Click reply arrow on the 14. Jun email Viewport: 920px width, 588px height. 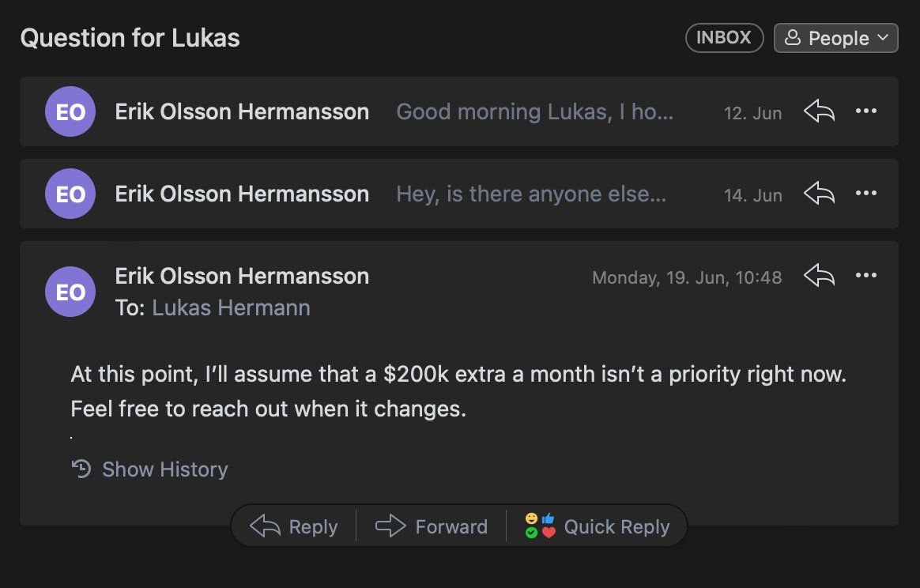[x=819, y=194]
